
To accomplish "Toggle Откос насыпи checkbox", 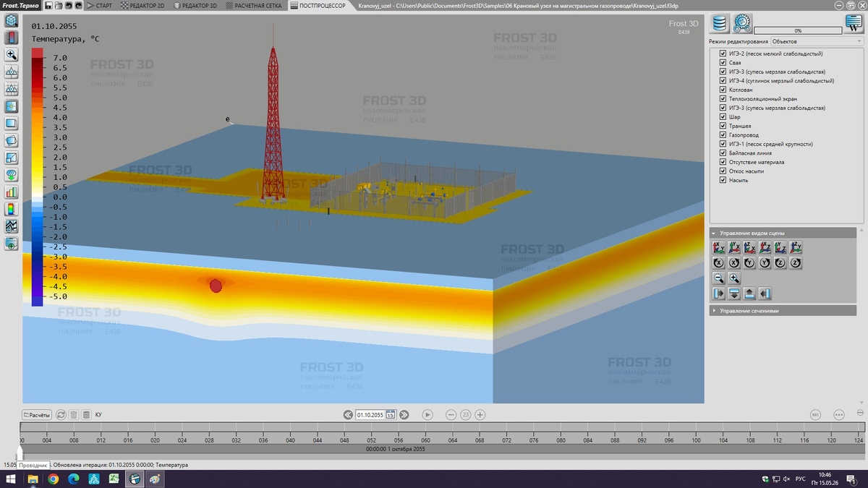I will click(x=723, y=171).
